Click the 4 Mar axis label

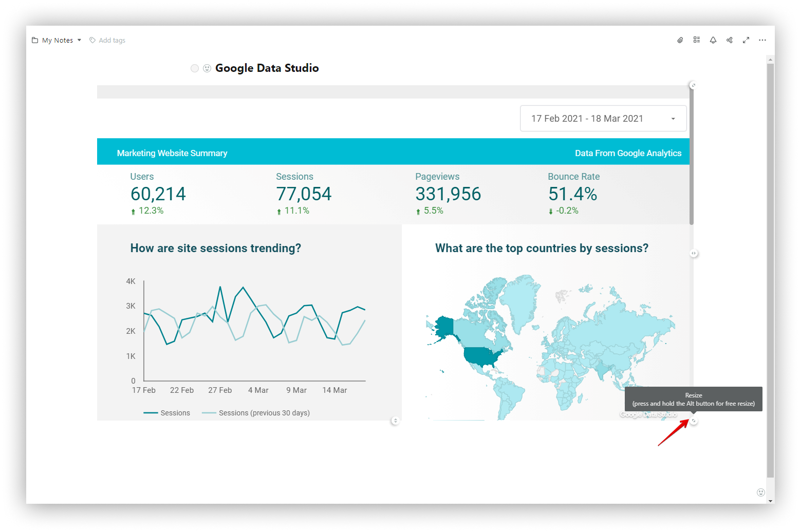pos(258,390)
